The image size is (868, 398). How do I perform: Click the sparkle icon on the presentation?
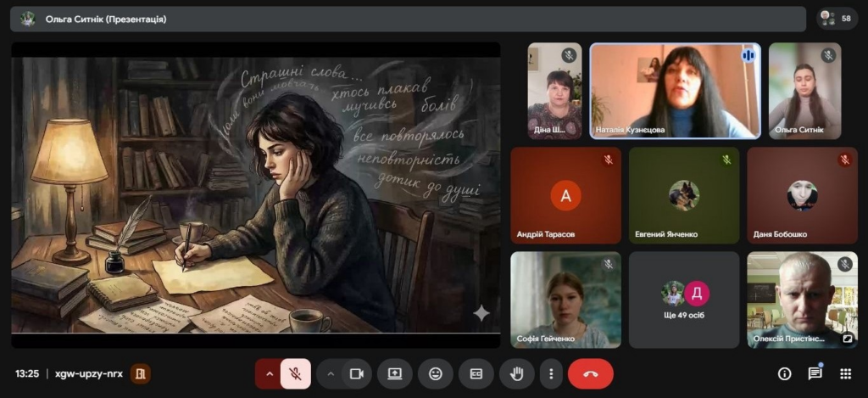point(481,314)
